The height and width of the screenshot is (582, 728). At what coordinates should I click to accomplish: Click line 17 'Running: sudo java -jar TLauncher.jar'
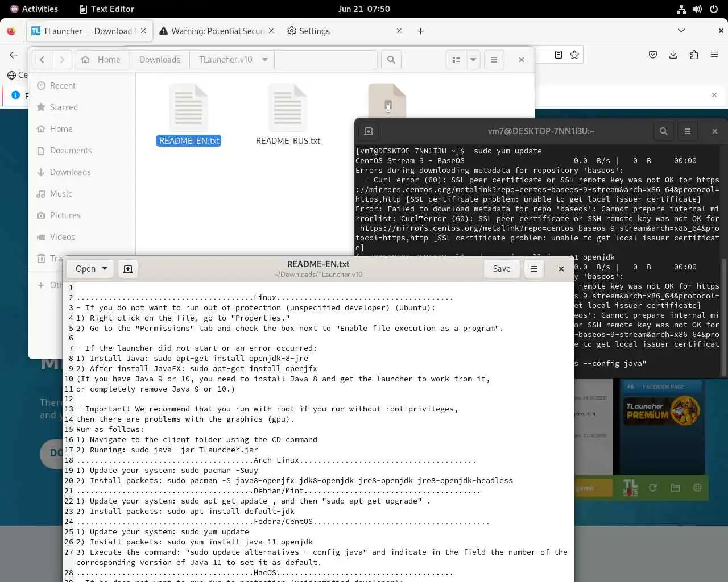click(x=174, y=450)
